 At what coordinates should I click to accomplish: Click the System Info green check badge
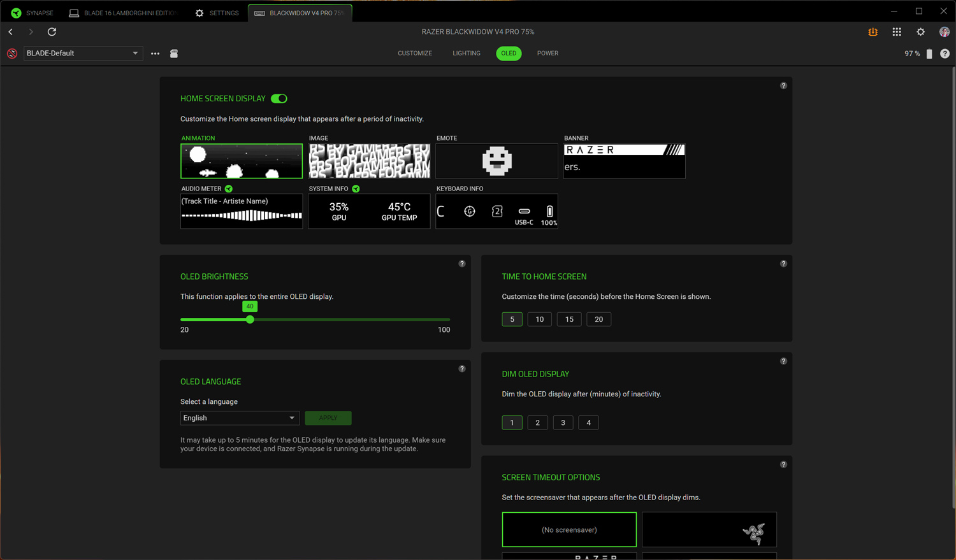pos(356,189)
